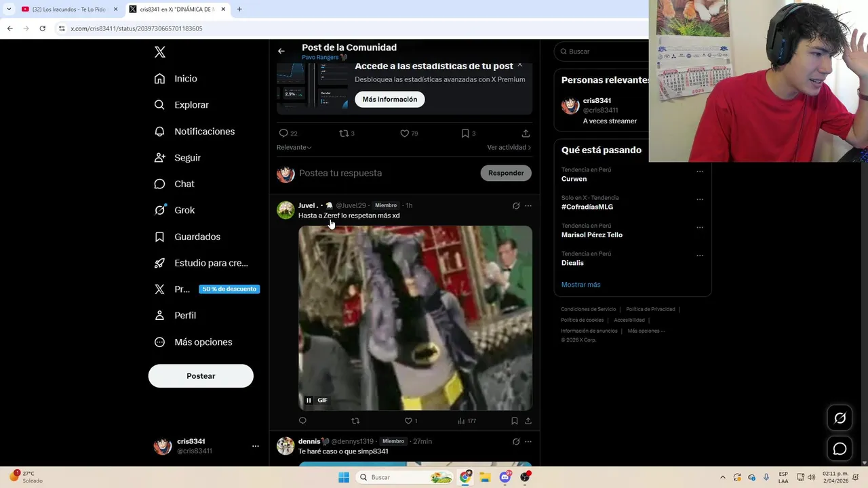The image size is (868, 488).
Task: Open Perfil from sidebar
Action: point(175,315)
